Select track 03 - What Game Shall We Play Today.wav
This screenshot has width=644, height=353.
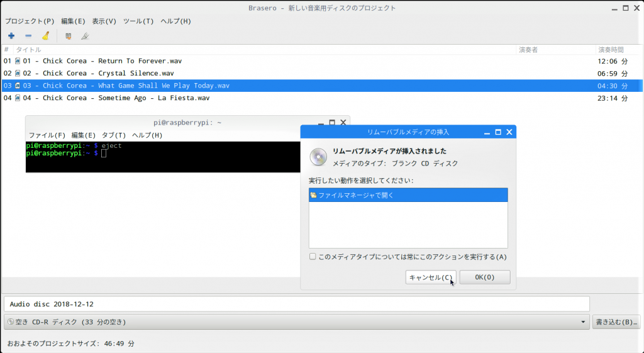321,86
